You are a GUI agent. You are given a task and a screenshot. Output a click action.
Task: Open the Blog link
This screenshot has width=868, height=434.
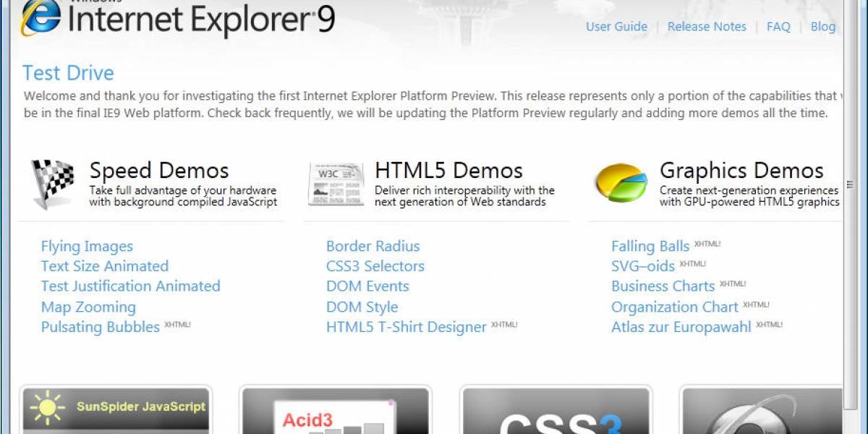pyautogui.click(x=823, y=27)
